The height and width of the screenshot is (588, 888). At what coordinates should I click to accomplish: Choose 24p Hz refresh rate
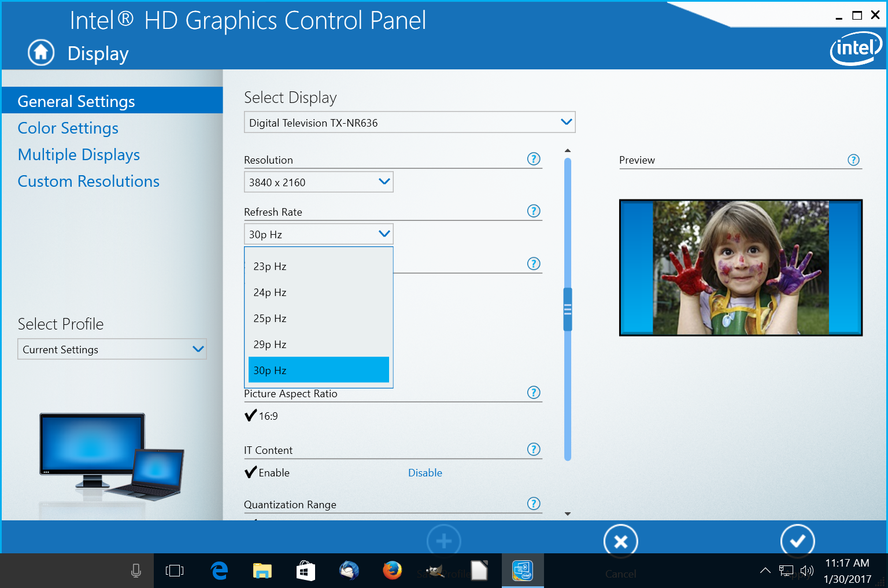319,292
